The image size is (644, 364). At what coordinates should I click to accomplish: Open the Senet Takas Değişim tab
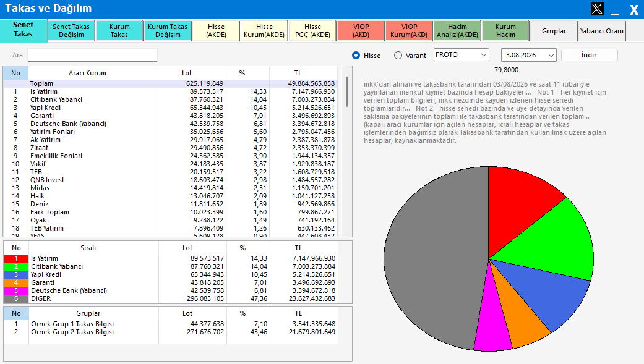point(71,31)
